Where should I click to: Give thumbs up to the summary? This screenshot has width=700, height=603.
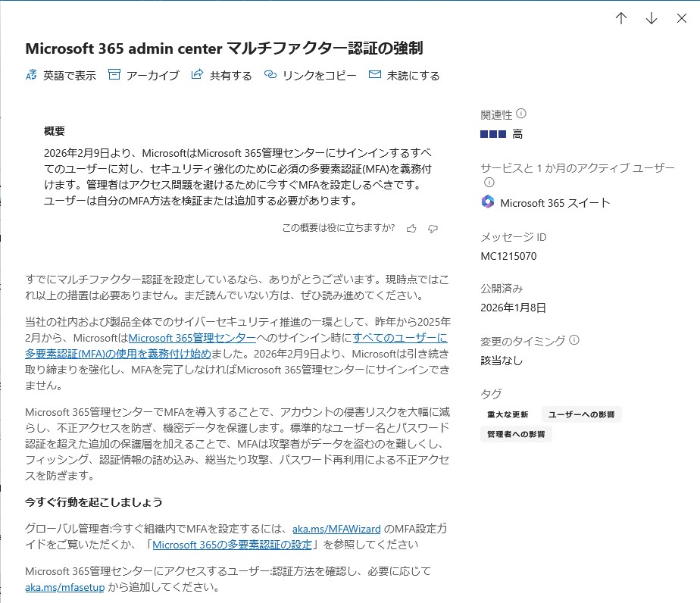411,229
